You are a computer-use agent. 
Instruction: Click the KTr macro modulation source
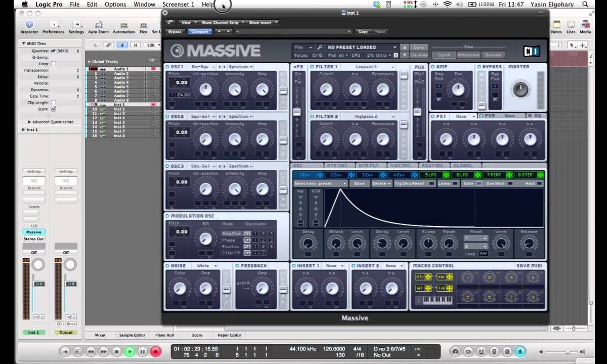click(423, 277)
